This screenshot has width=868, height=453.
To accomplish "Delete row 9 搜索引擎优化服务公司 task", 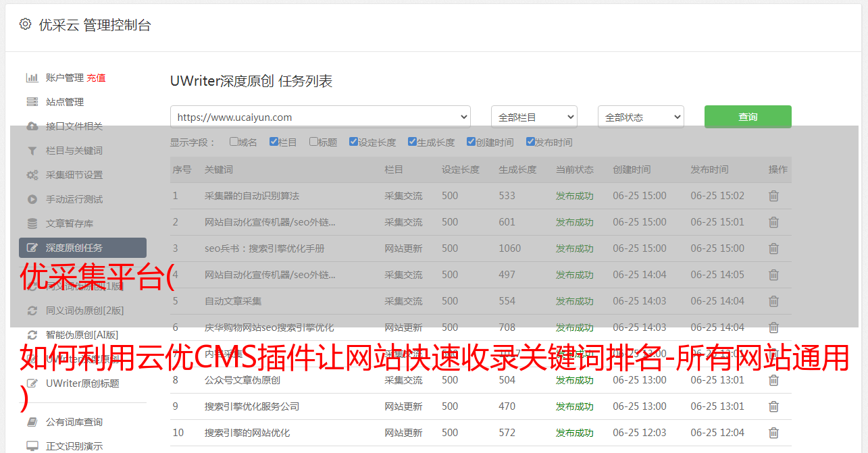I will click(773, 406).
